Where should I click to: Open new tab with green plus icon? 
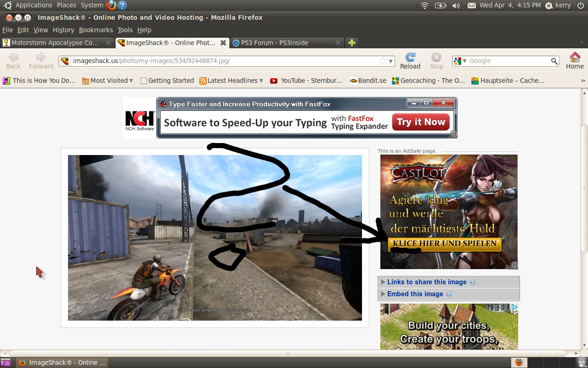coord(351,43)
